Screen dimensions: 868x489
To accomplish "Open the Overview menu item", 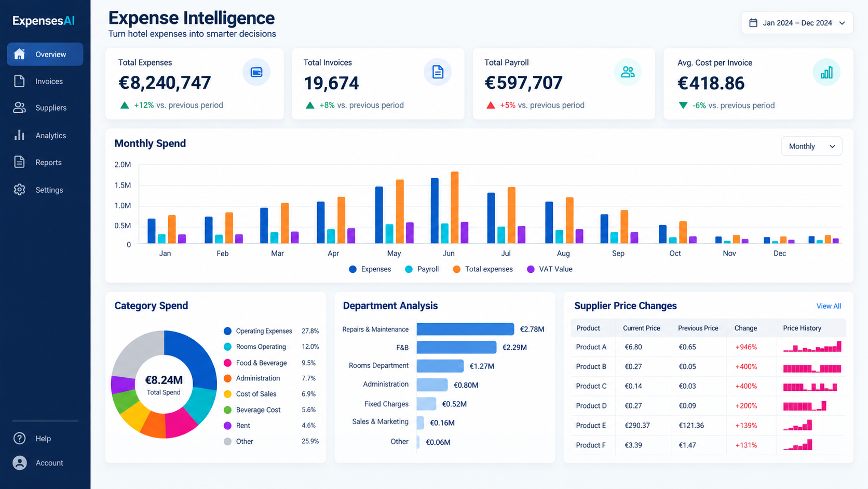I will point(45,54).
